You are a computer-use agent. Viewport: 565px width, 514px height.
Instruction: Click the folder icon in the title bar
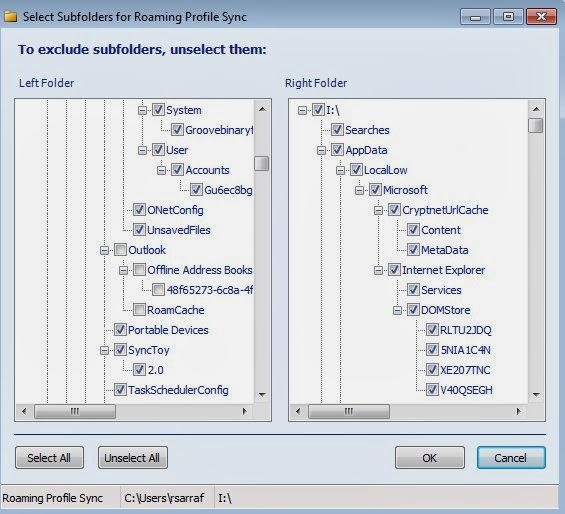pos(10,16)
